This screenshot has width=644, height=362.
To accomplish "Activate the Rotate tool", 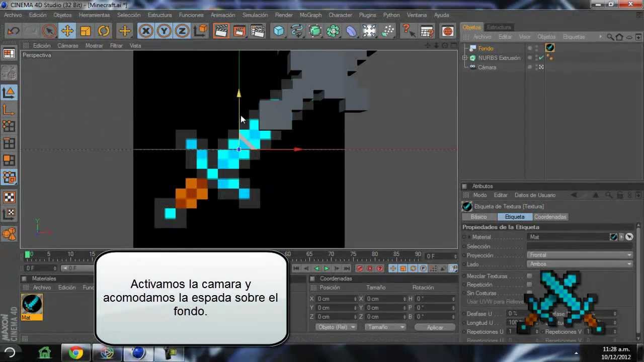I will click(104, 31).
